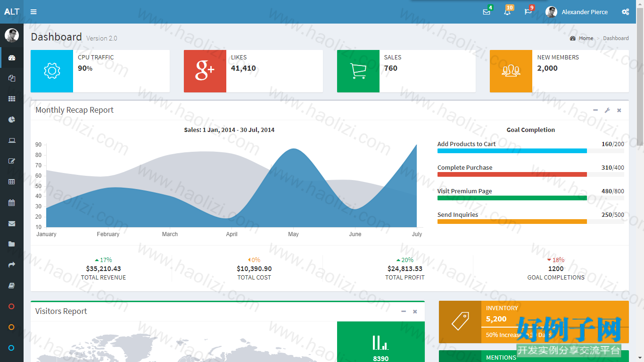
Task: Open the forms edit sidebar icon
Action: [x=12, y=161]
